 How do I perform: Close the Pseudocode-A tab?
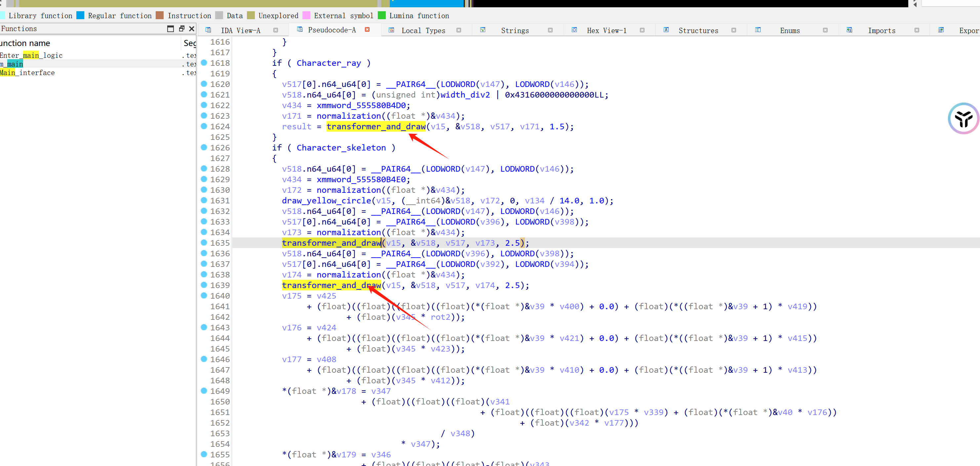(x=367, y=30)
